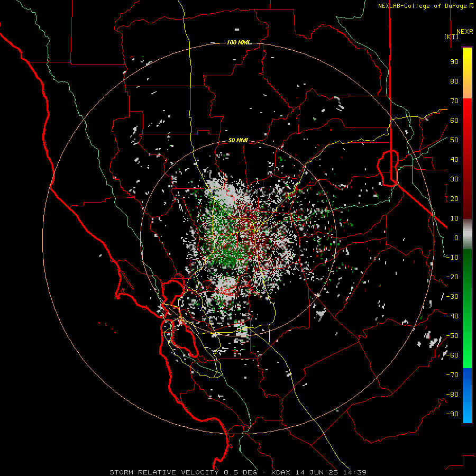Click the NEXR label above the color bar
The image size is (476, 476).
point(464,32)
